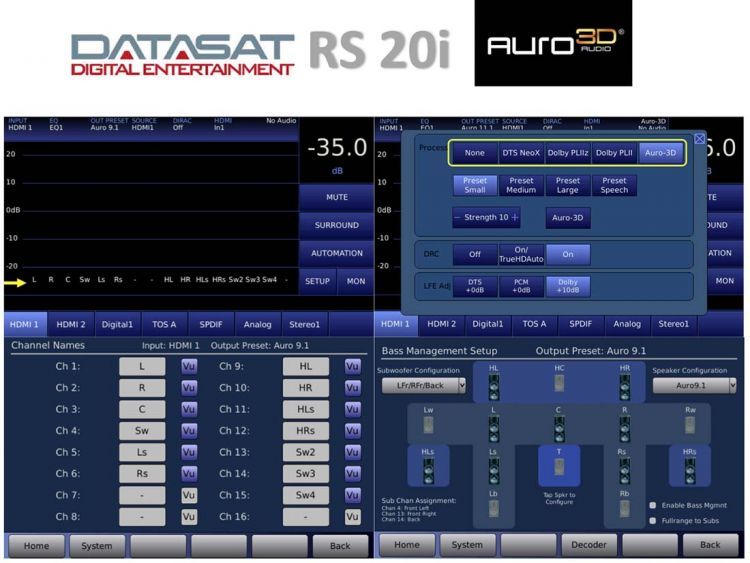
Task: Select the R front right speaker icon
Action: coord(625,429)
